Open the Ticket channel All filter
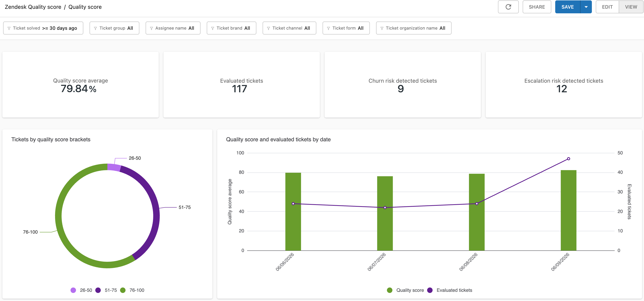644x301 pixels. click(289, 28)
